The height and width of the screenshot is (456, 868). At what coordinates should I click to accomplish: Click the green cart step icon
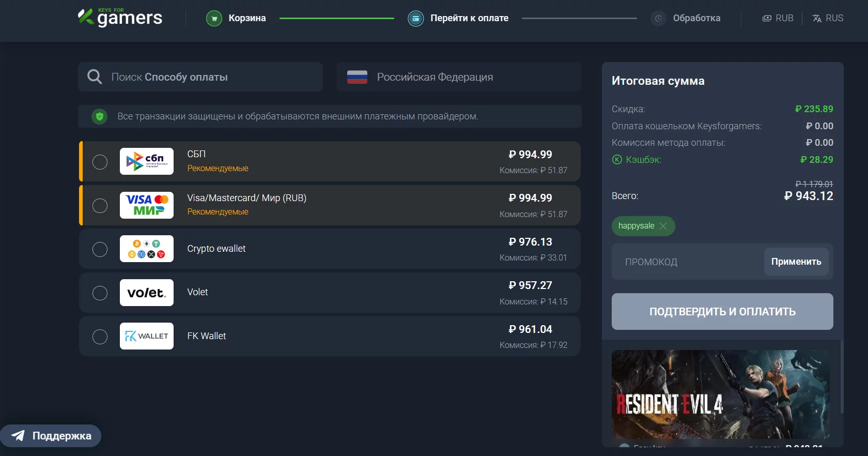[x=214, y=19]
